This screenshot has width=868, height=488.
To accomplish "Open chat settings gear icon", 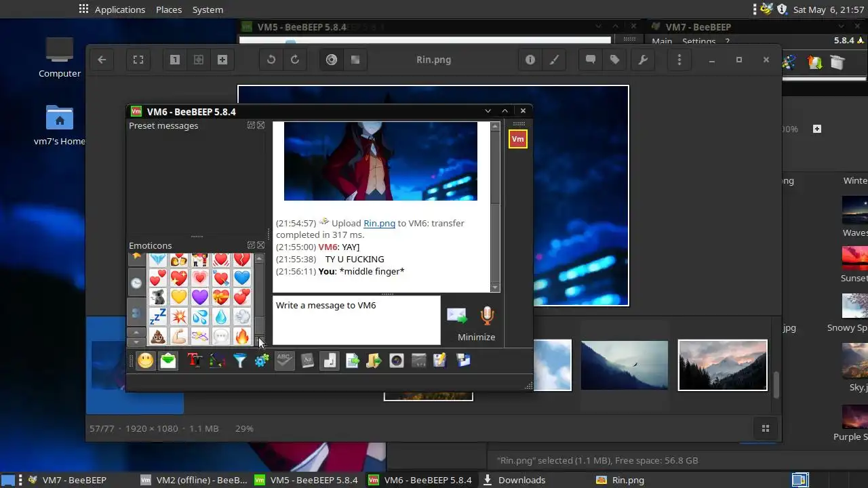I will 262,361.
